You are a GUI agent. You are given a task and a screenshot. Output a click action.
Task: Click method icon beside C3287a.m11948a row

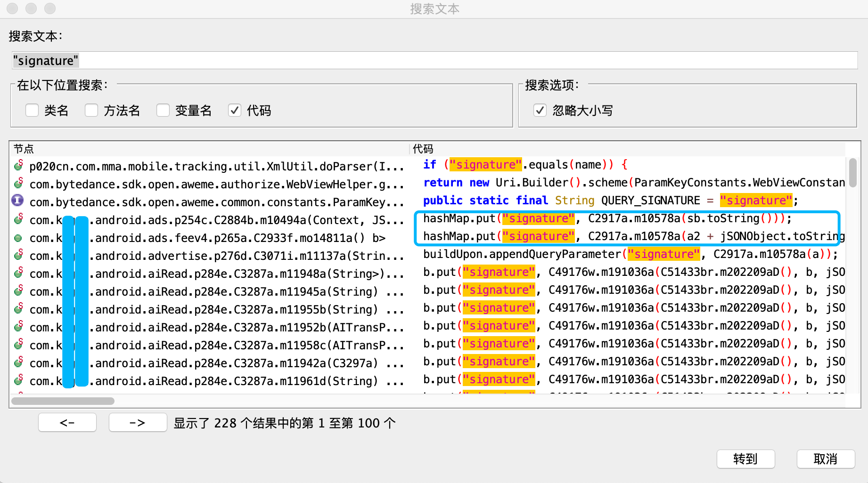(x=18, y=273)
